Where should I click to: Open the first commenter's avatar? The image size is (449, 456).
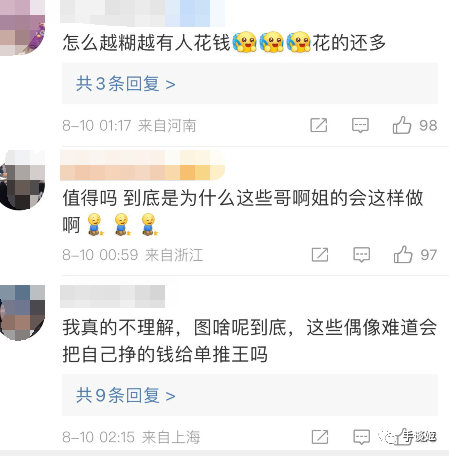click(22, 28)
